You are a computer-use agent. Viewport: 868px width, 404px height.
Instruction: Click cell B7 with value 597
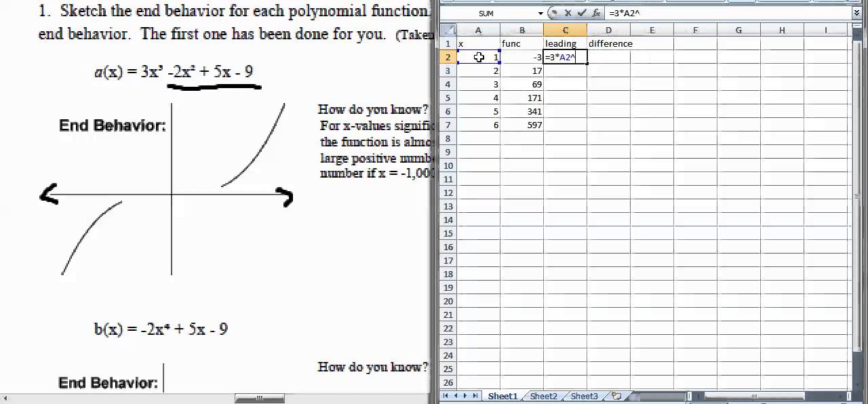521,125
